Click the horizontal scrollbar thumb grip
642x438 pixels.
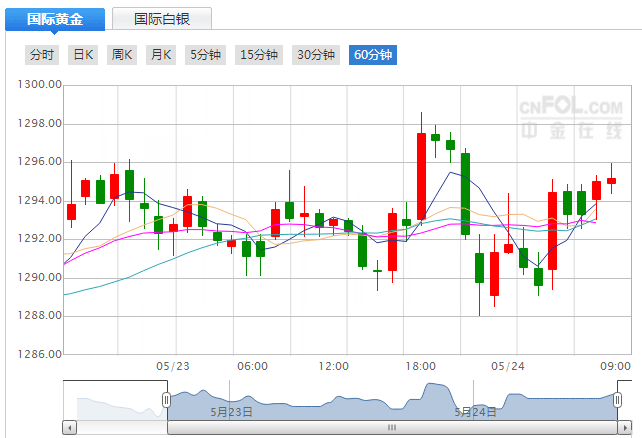point(391,427)
